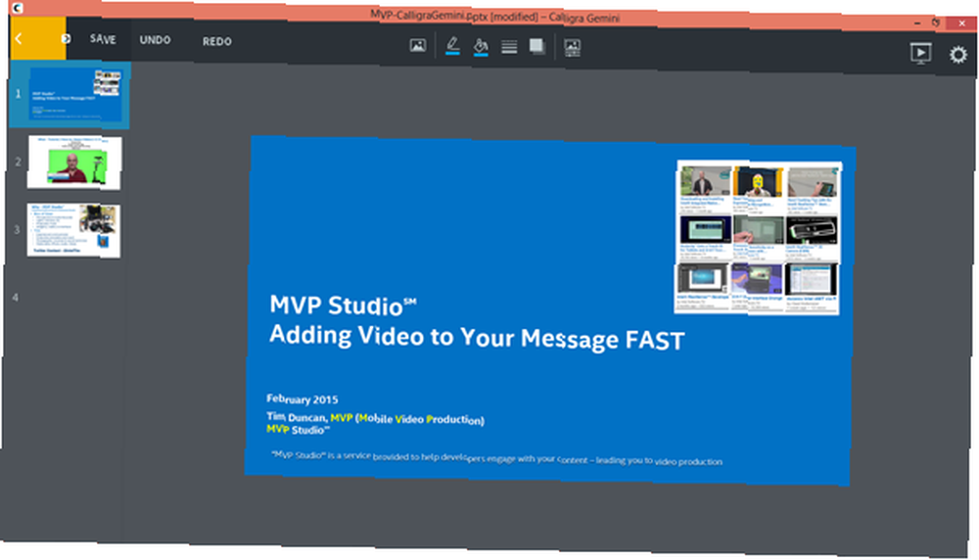This screenshot has height=560, width=979.
Task: Select the fill bucket color tool
Action: (481, 46)
